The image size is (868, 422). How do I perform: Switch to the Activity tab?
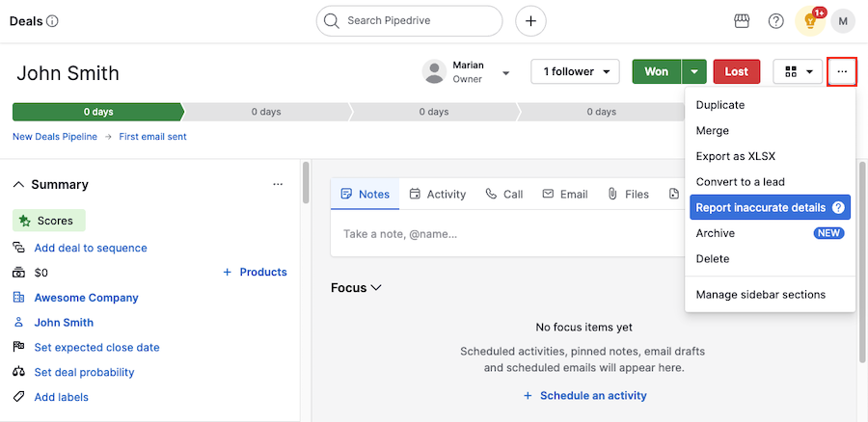[437, 194]
